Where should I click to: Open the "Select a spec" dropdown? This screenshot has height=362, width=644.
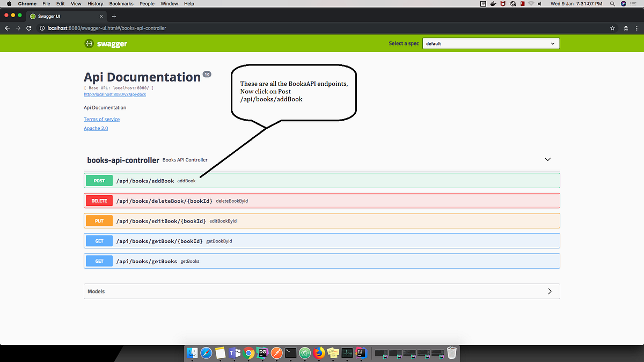click(x=491, y=43)
